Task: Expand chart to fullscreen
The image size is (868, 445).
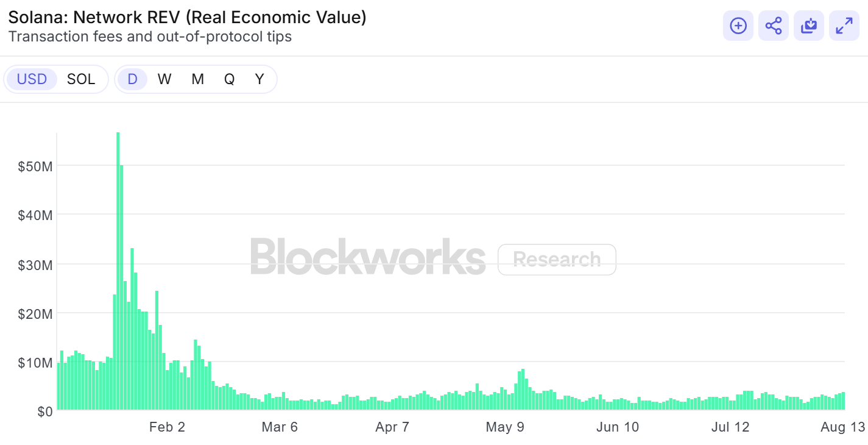Action: pyautogui.click(x=844, y=26)
